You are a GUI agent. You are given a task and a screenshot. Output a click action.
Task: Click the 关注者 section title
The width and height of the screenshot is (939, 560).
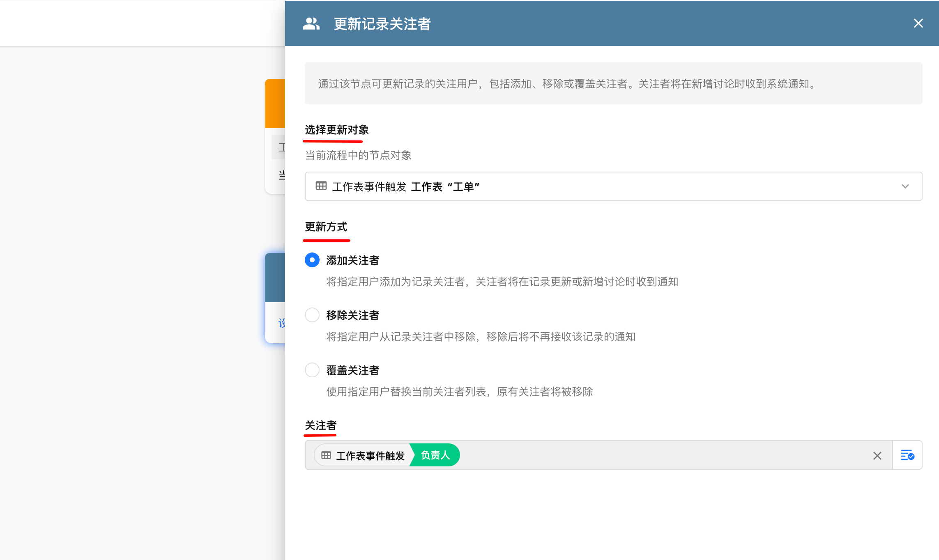[320, 425]
